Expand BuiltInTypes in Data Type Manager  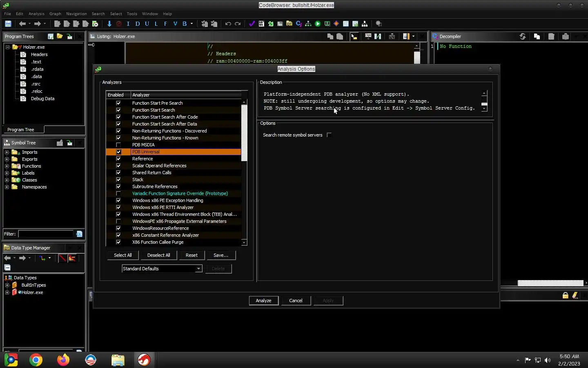7,285
